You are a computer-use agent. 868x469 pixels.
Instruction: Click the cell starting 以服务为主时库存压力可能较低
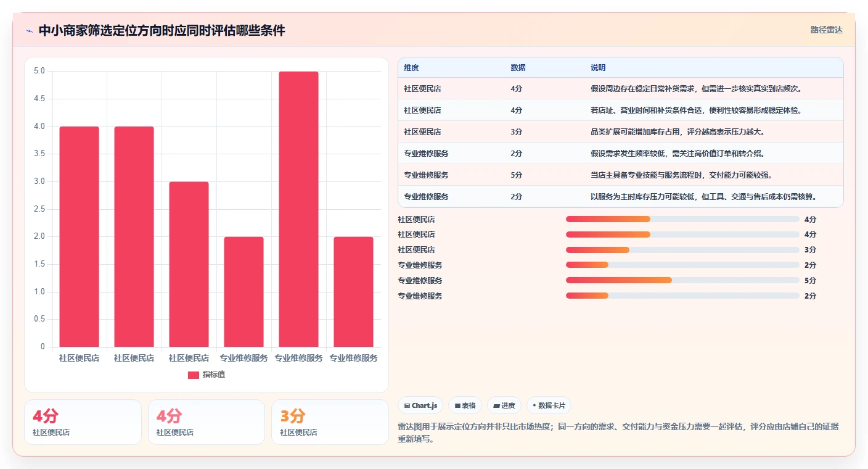pos(703,197)
